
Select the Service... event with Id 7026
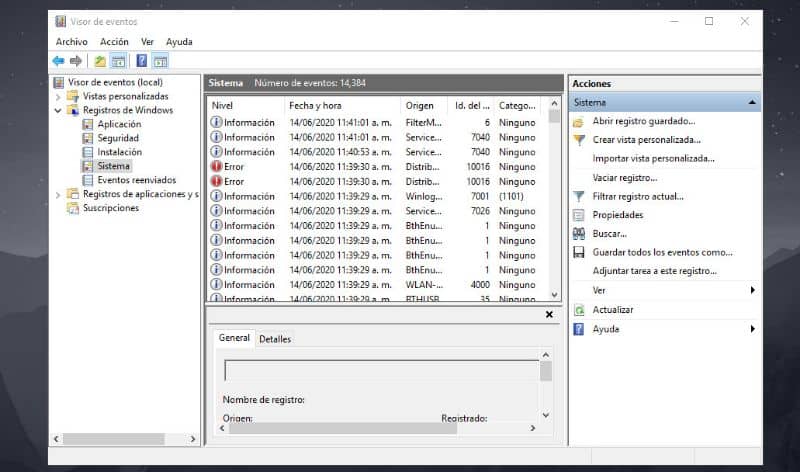377,211
